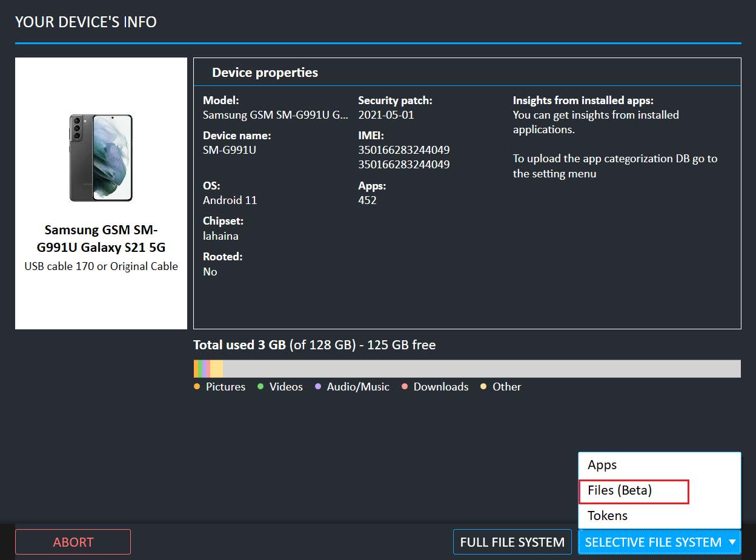
Task: Click the storage usage bar
Action: click(x=467, y=369)
